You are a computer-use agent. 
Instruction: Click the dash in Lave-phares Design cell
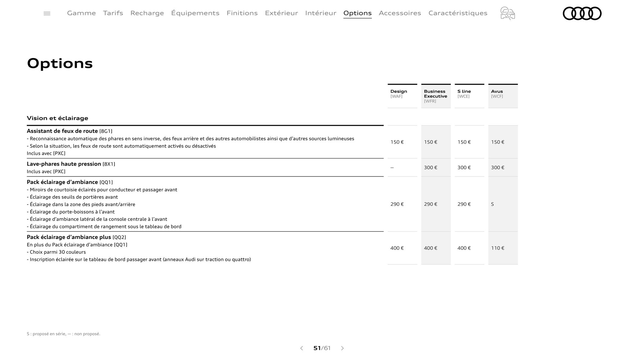(392, 168)
